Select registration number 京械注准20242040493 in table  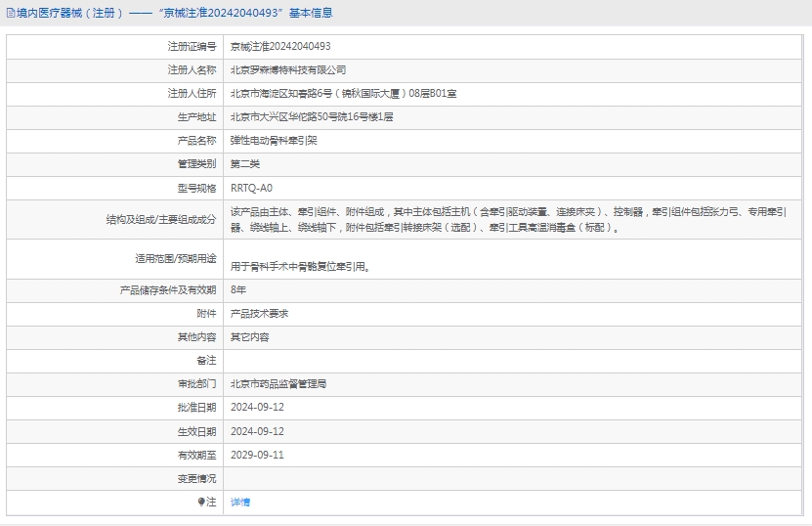pyautogui.click(x=280, y=46)
